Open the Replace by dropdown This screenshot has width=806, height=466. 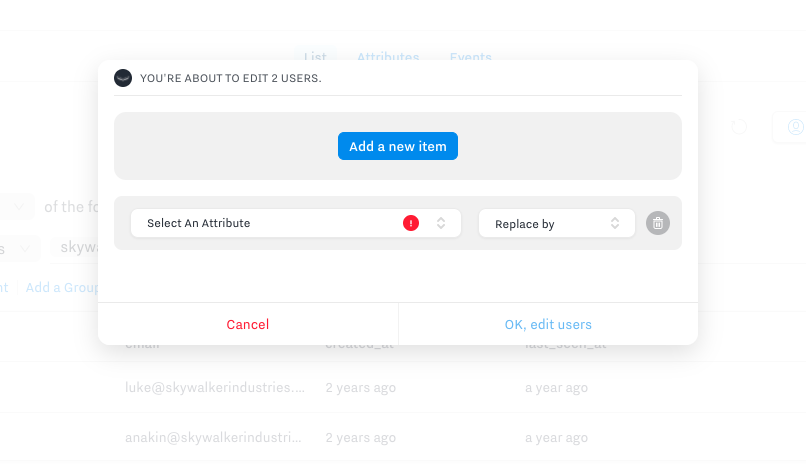[557, 223]
